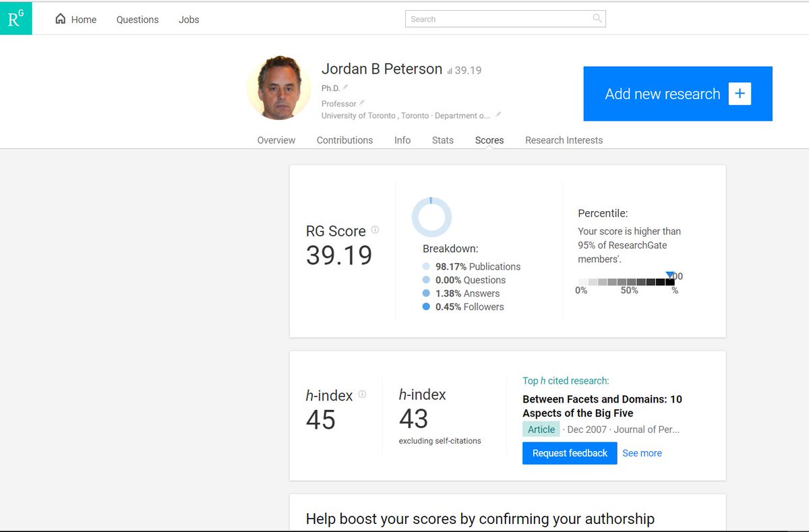Click the search magnifier icon
809x532 pixels.
click(x=597, y=18)
